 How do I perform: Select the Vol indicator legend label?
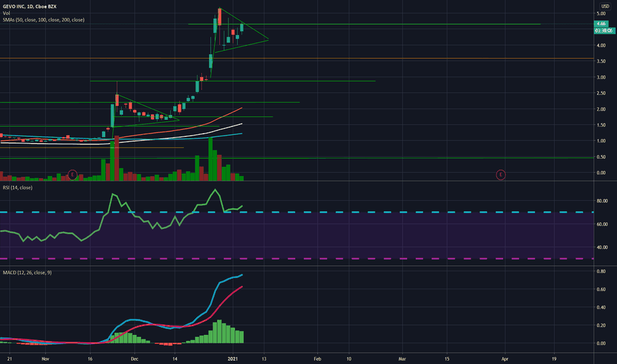(x=7, y=13)
